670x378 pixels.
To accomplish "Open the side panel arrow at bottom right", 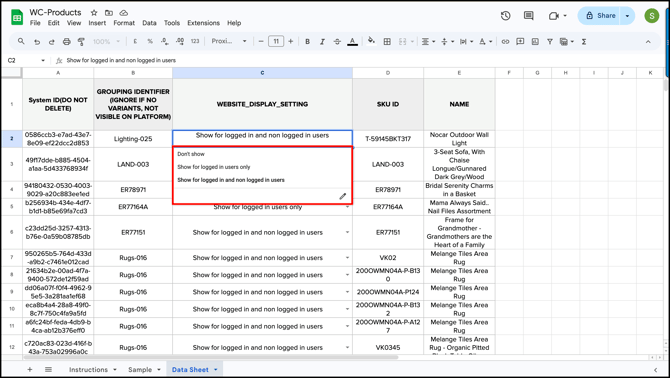I will pos(655,370).
